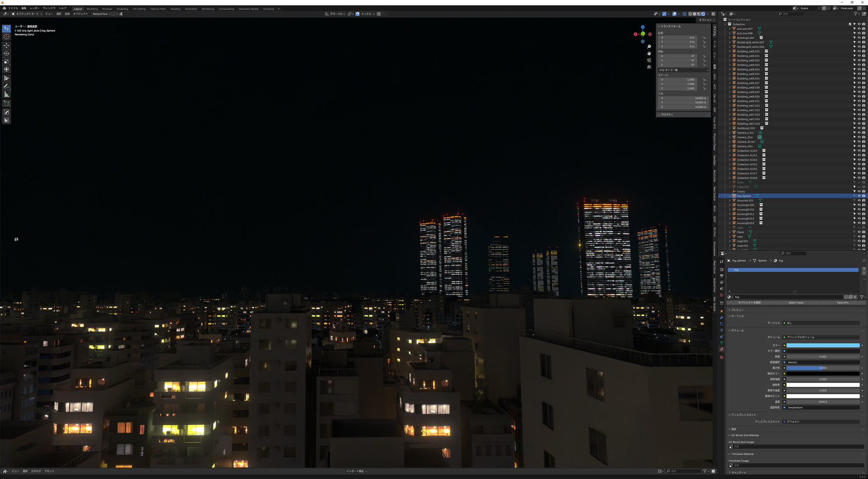This screenshot has width=868, height=479.
Task: Click the select object button left of Select Faces
Action: (750, 303)
